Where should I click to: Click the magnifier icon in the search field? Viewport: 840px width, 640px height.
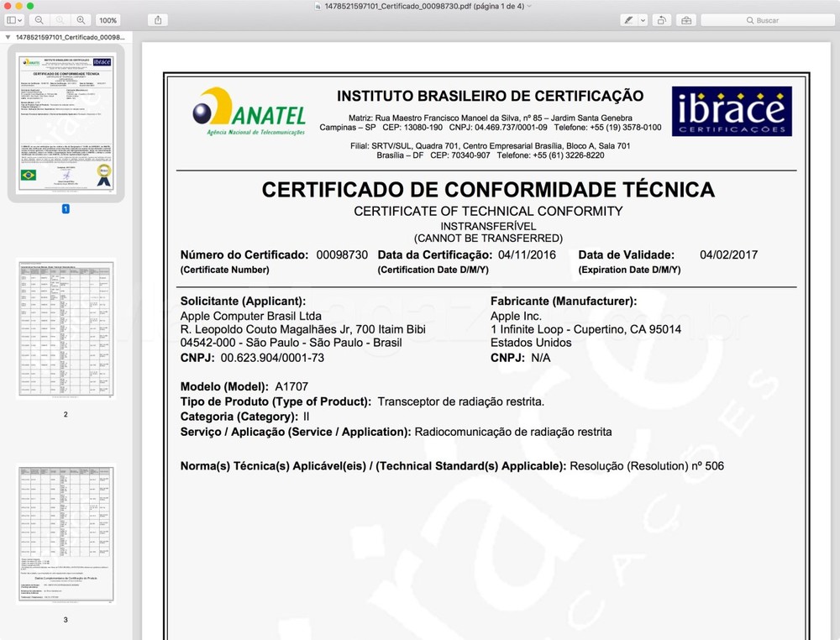(x=750, y=20)
